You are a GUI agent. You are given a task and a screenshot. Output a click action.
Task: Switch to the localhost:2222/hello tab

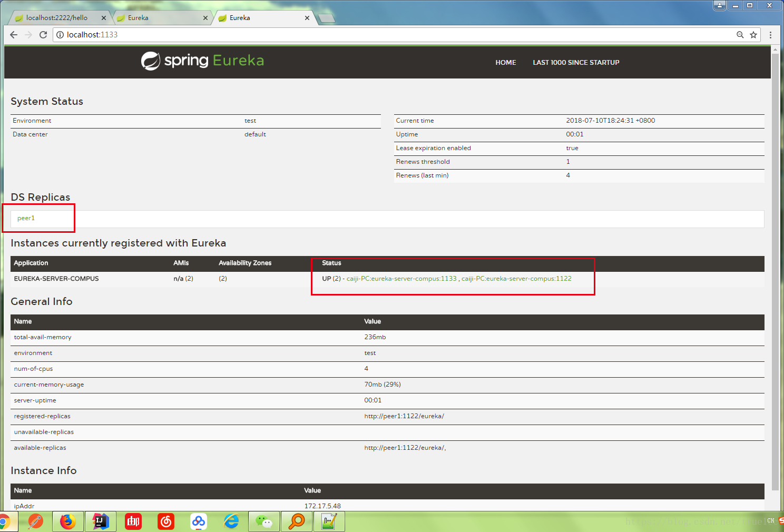tap(57, 18)
